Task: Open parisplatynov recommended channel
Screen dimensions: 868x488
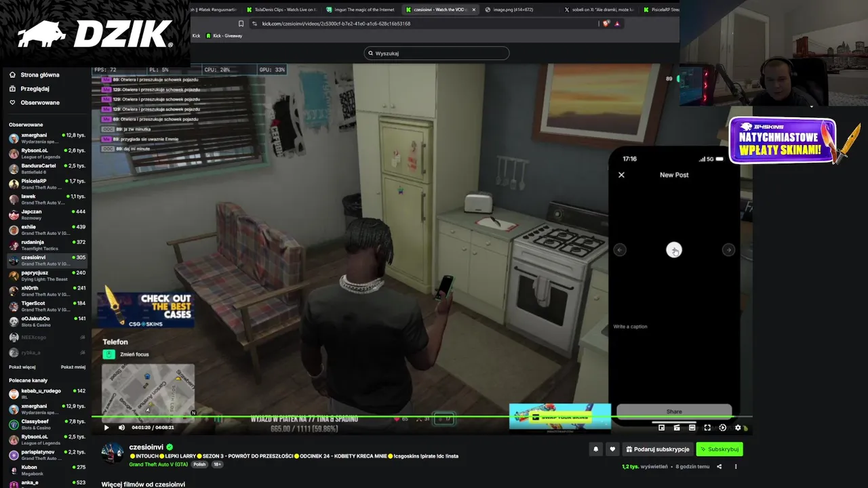Action: coord(47,455)
